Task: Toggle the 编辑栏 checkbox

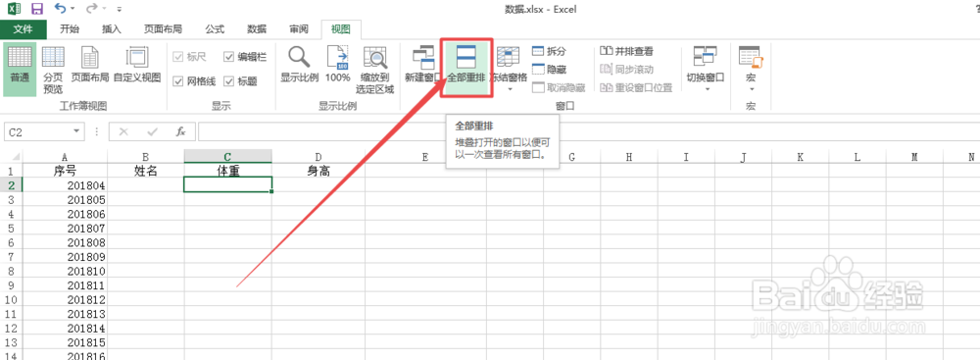Action: point(245,57)
